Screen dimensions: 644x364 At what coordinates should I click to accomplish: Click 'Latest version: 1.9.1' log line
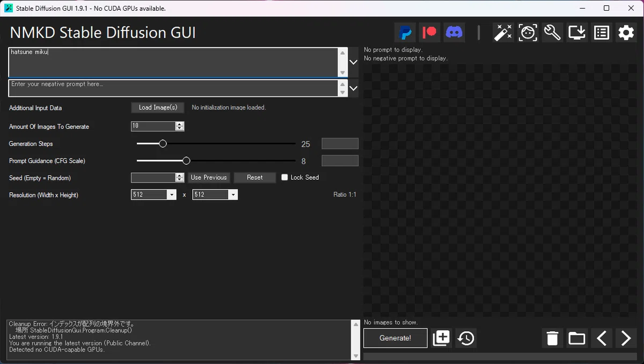(36, 337)
